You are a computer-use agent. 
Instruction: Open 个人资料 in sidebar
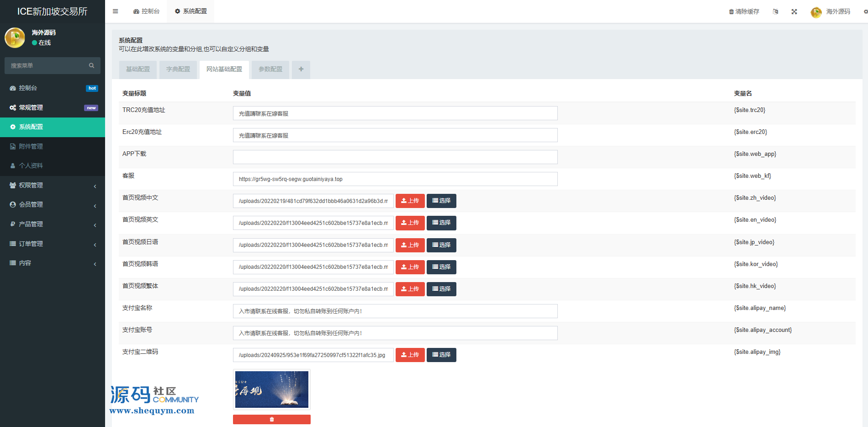click(x=53, y=165)
